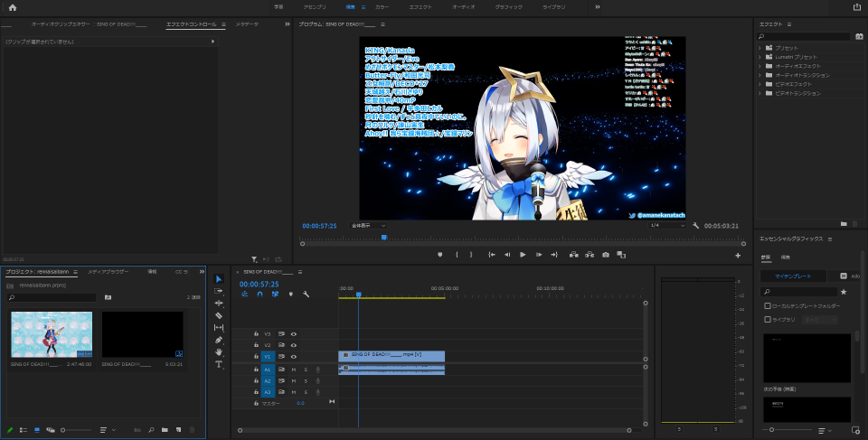The image size is (868, 440).
Task: Expand the Audio Transitions folder
Action: click(759, 75)
